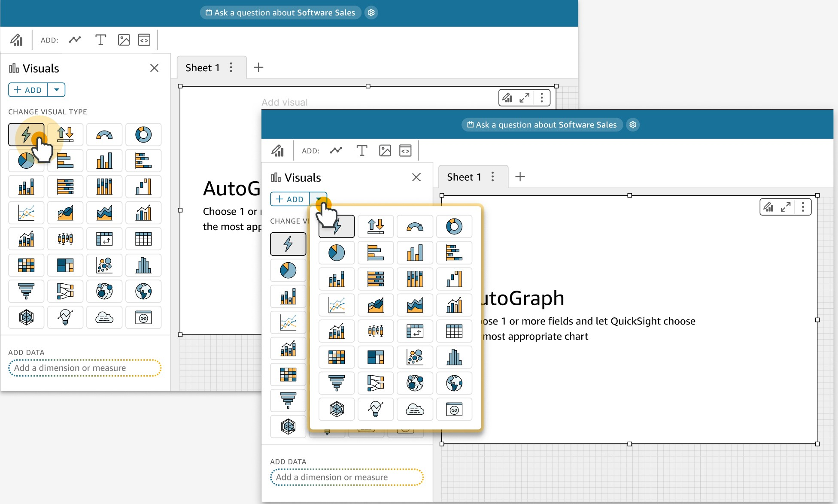Add a text box from toolbar
The width and height of the screenshot is (838, 504).
point(100,40)
